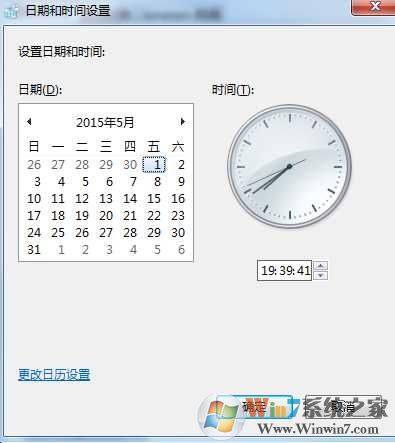This screenshot has width=395, height=443.
Task: Choose greyed June 4 in last row
Action: tap(132, 250)
